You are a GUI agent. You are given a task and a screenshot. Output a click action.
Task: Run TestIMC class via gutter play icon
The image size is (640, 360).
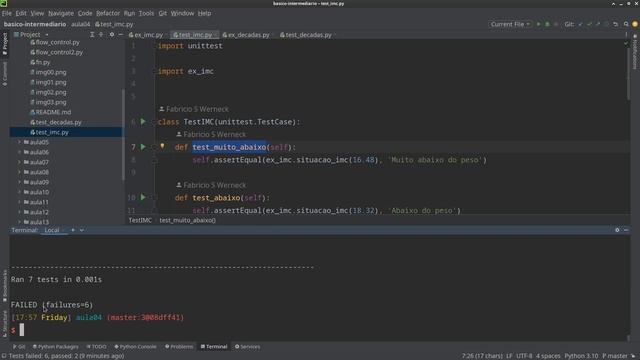coord(143,121)
